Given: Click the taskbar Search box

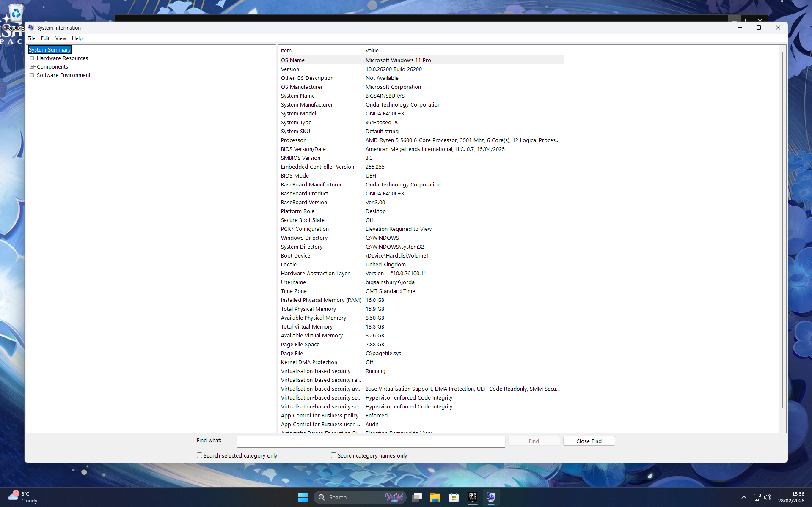Looking at the screenshot, I should pyautogui.click(x=360, y=497).
